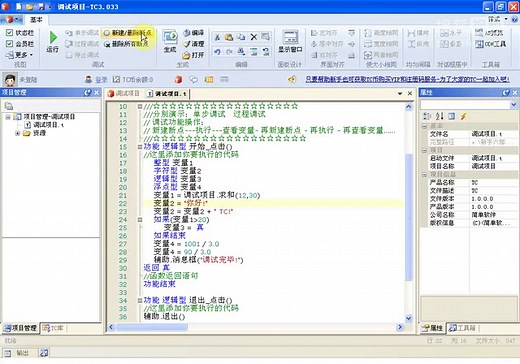520x364 pixels.
Task: Click the speaker announcement icon
Action: pyautogui.click(x=292, y=79)
